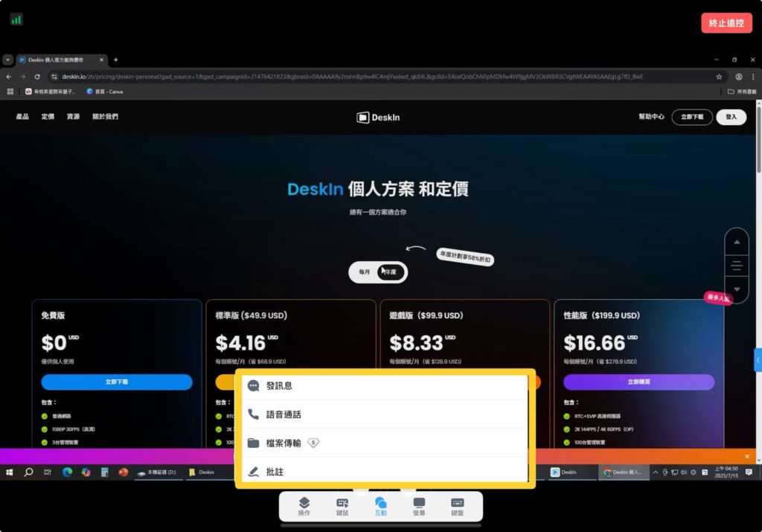Click the three-line menu on the floating side control
This screenshot has height=532, width=762.
point(737,266)
